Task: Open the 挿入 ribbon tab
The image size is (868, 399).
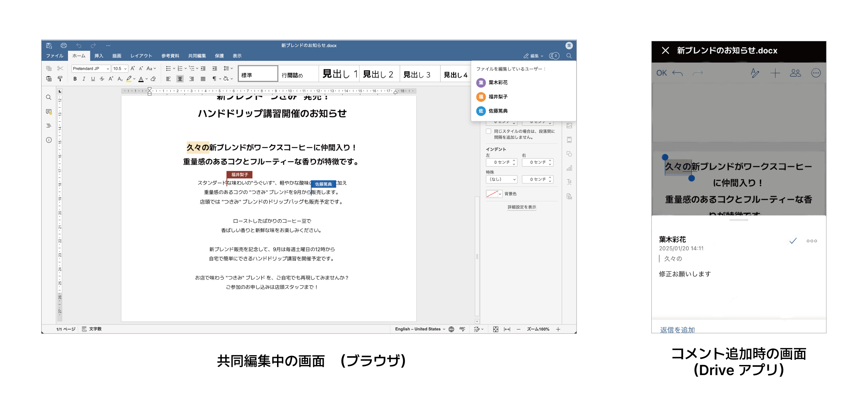Action: 99,56
